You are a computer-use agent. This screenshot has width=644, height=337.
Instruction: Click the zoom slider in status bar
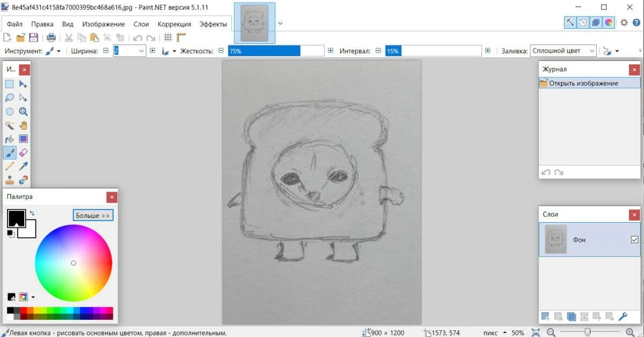[588, 332]
